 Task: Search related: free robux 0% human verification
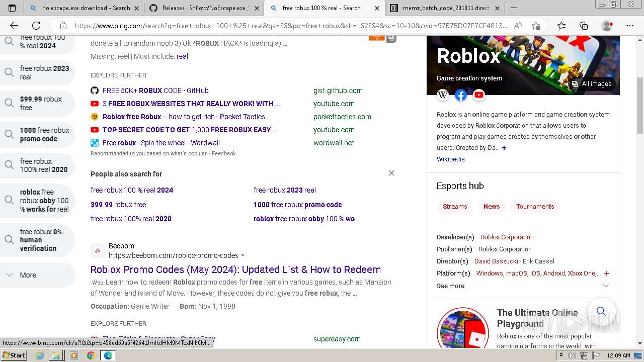coord(37,240)
